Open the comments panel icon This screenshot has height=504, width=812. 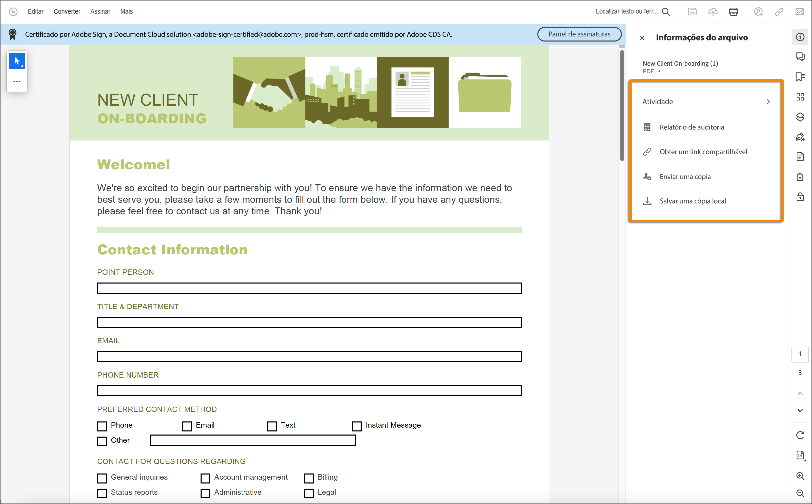(800, 56)
